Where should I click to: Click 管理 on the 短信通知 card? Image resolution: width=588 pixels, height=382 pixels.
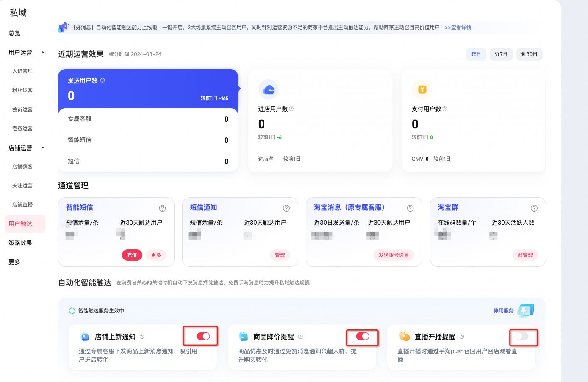click(x=280, y=255)
